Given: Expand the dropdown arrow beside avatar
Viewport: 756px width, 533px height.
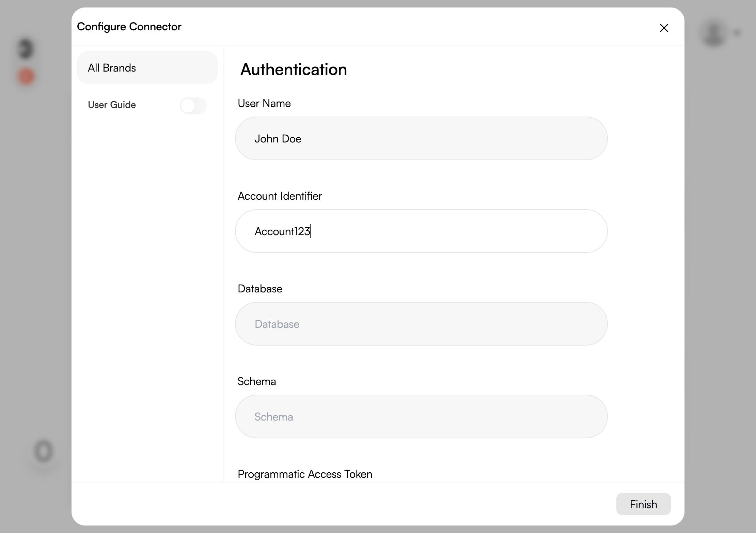Looking at the screenshot, I should pos(737,33).
